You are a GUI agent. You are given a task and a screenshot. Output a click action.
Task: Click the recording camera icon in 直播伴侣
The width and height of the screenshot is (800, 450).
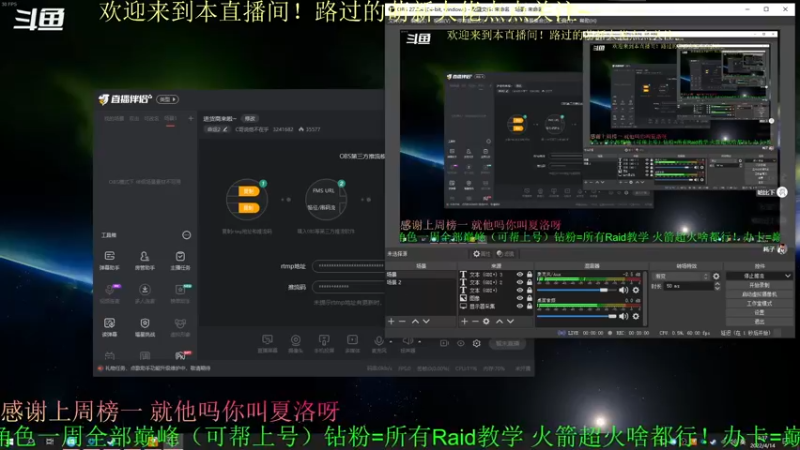tap(444, 343)
